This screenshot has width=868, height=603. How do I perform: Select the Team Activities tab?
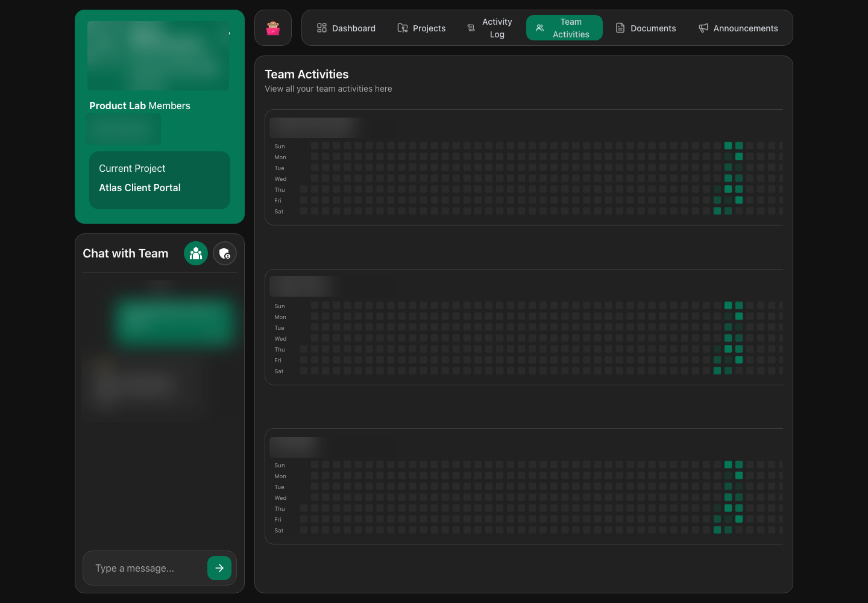(564, 28)
